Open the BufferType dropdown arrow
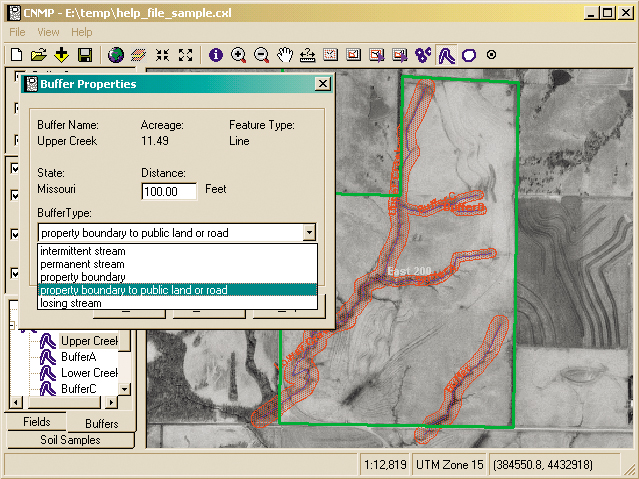The height and width of the screenshot is (479, 639). (309, 232)
